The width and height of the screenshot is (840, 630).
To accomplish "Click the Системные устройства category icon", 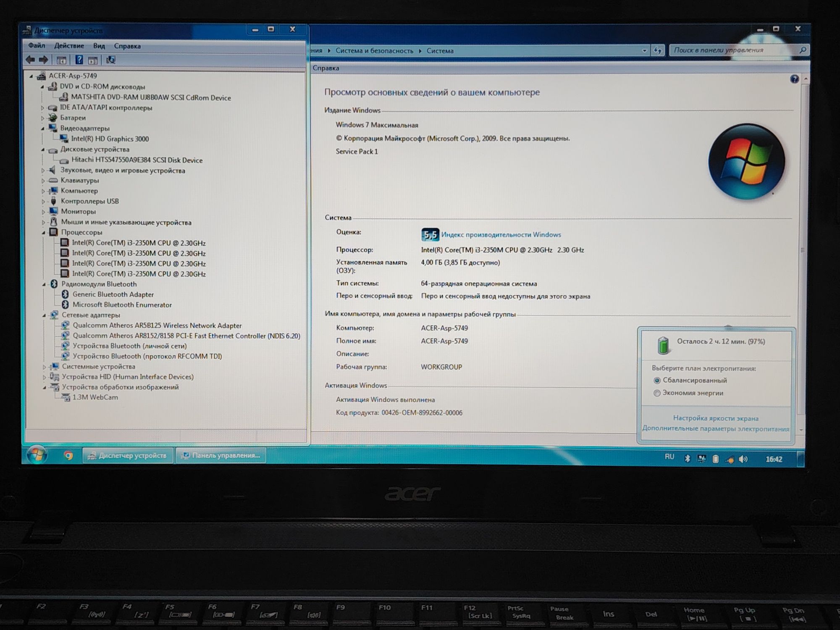I will point(54,366).
